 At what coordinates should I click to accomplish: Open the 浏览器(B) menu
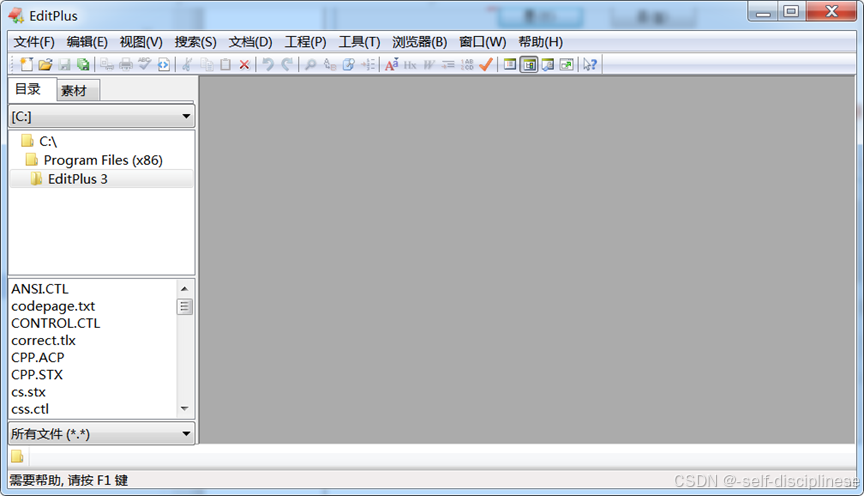point(419,42)
